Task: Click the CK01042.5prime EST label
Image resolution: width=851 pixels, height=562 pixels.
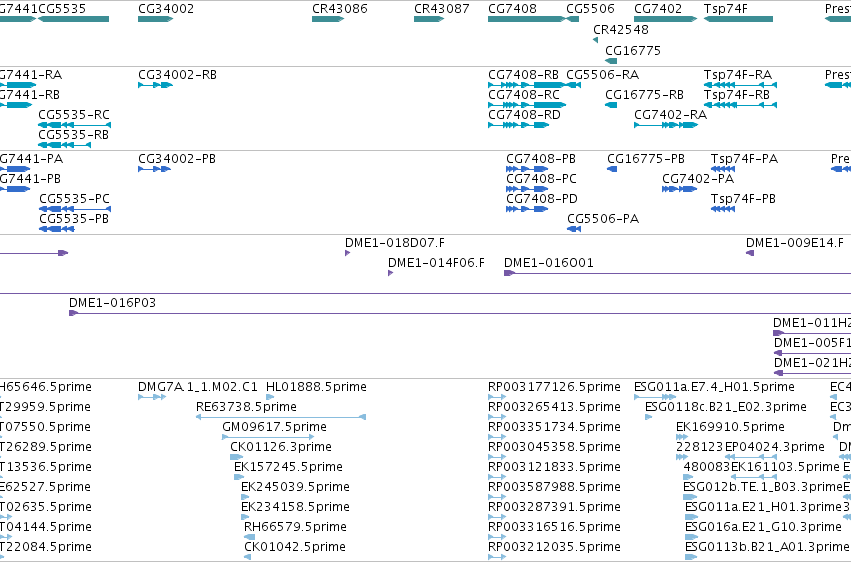Action: [x=295, y=546]
